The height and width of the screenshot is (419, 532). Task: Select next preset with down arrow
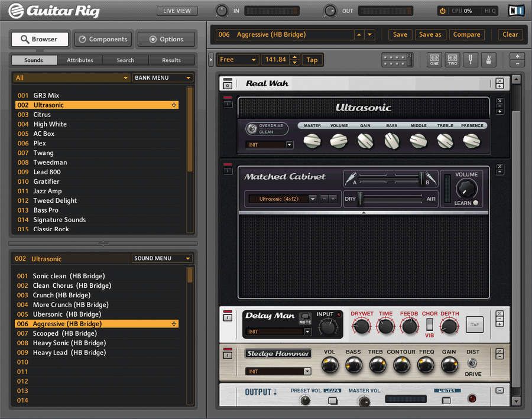(369, 35)
